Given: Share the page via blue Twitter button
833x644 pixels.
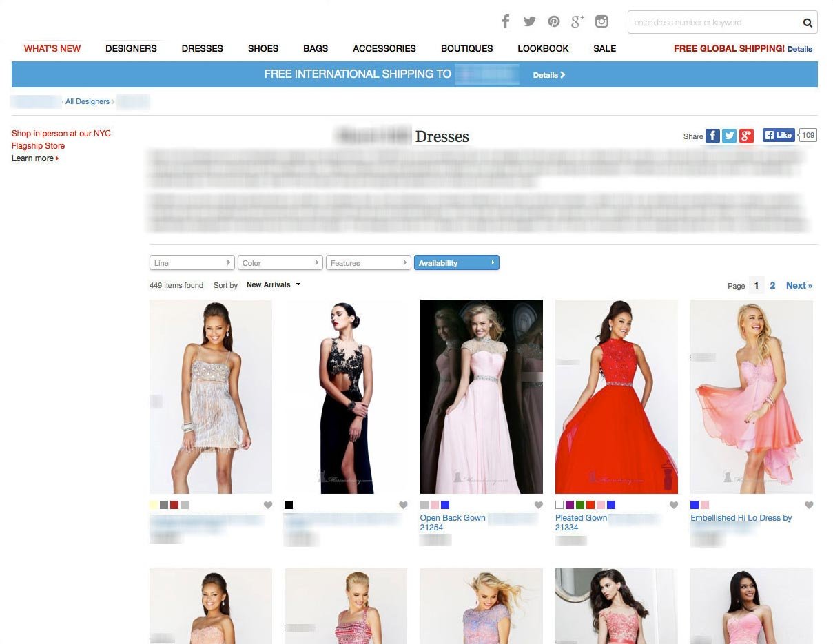Looking at the screenshot, I should pyautogui.click(x=729, y=136).
